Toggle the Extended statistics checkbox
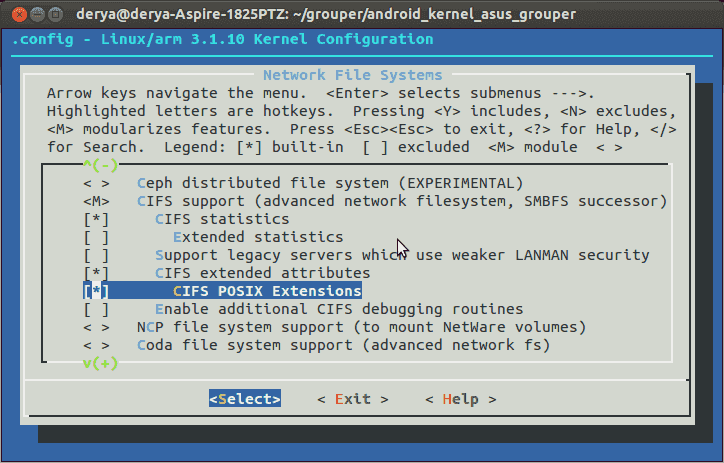This screenshot has width=724, height=463. pos(96,237)
